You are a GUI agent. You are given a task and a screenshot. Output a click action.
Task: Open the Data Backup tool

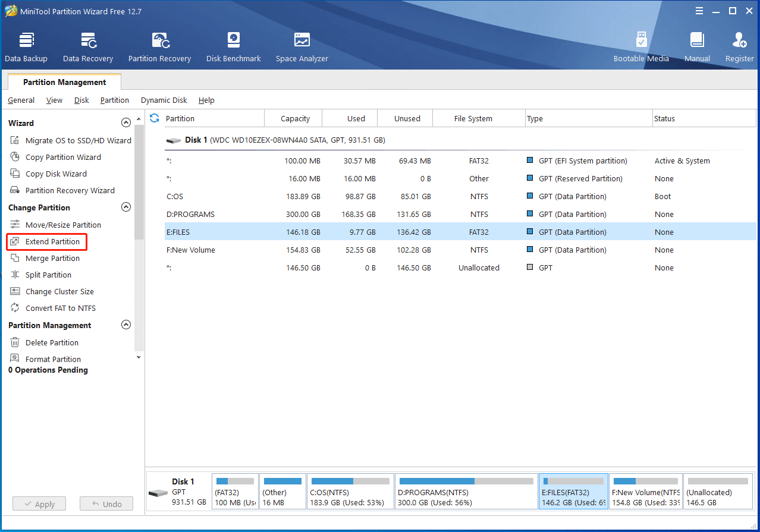click(x=26, y=47)
